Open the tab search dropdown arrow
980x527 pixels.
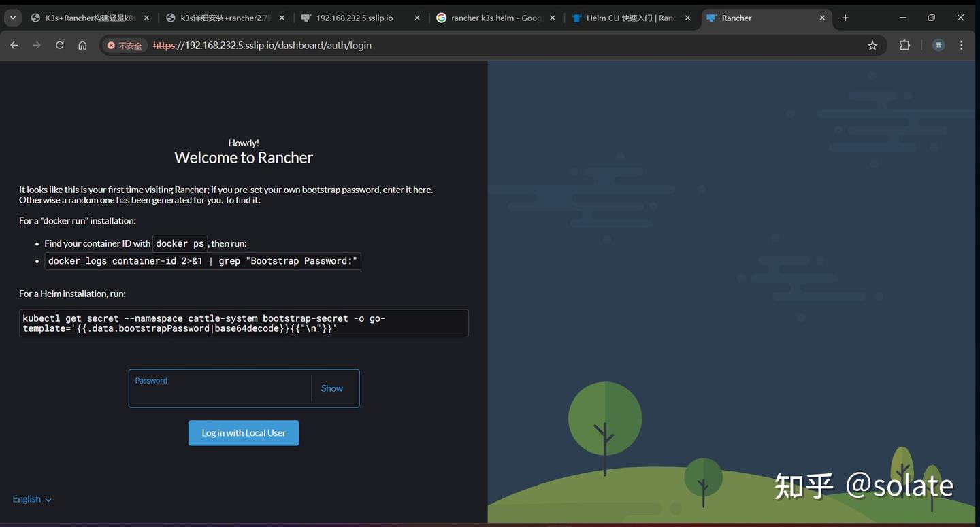[13, 18]
